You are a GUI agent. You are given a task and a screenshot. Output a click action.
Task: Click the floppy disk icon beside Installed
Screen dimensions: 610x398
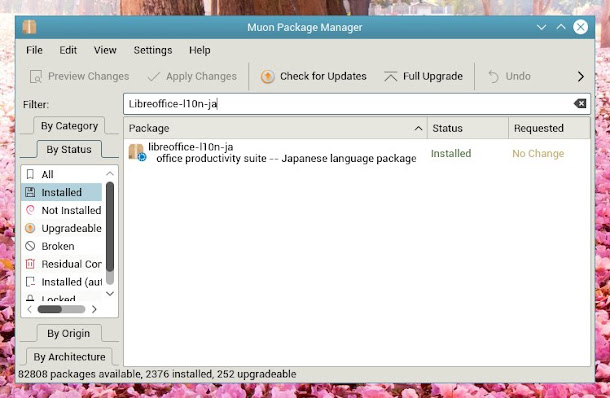point(30,192)
